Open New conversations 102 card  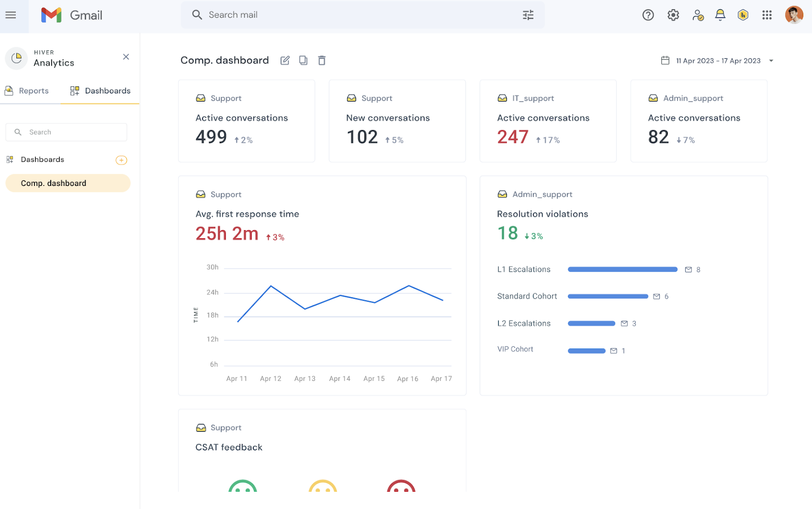397,121
